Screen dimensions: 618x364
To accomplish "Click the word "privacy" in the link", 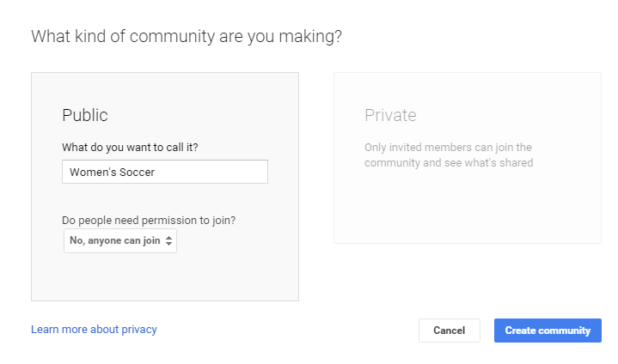I will tap(137, 329).
